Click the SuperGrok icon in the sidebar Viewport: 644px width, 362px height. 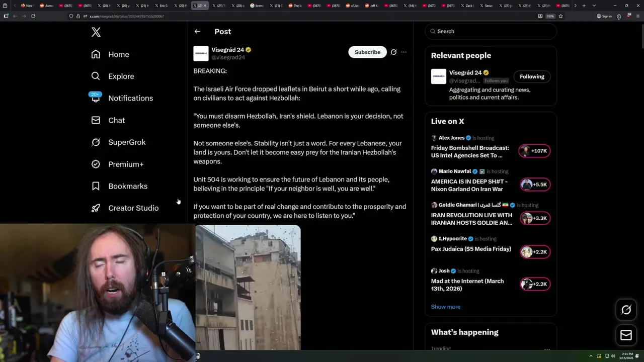click(x=96, y=142)
